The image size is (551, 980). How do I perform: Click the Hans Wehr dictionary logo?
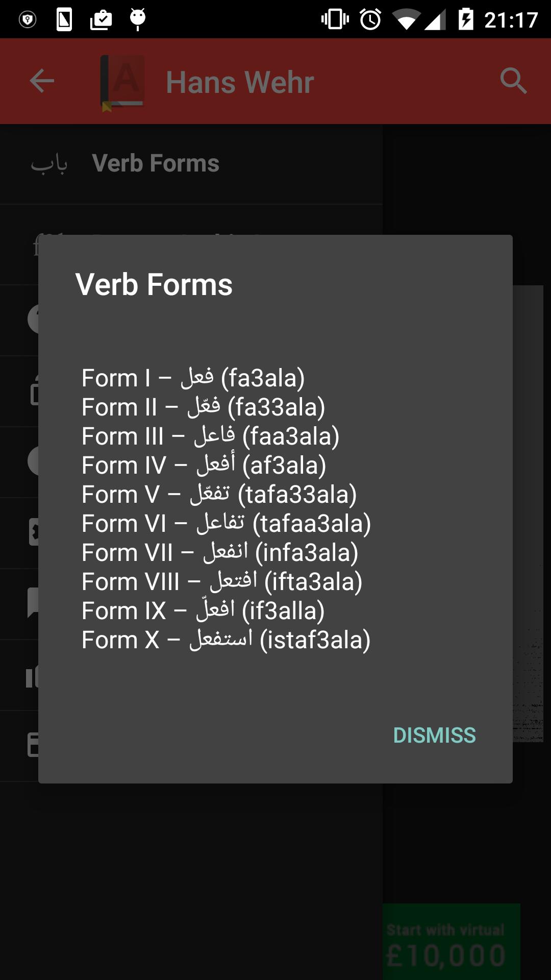[x=122, y=83]
